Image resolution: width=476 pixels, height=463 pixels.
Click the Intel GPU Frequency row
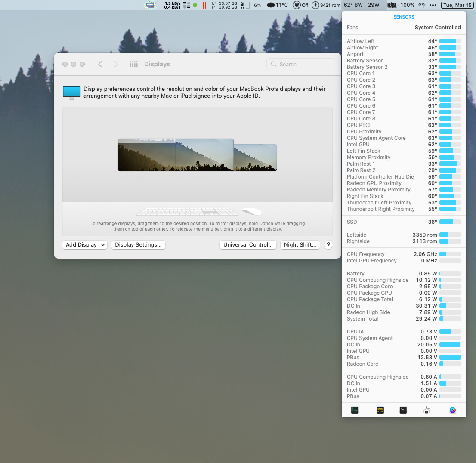(x=404, y=261)
